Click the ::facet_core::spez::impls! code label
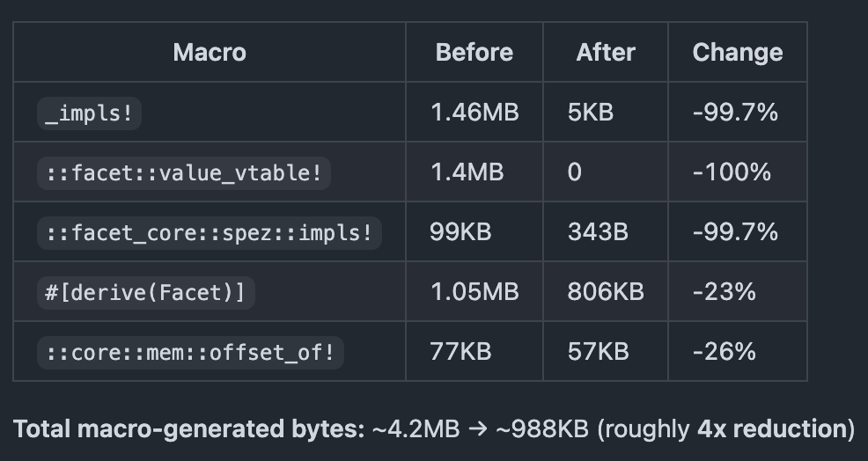 pyautogui.click(x=210, y=232)
